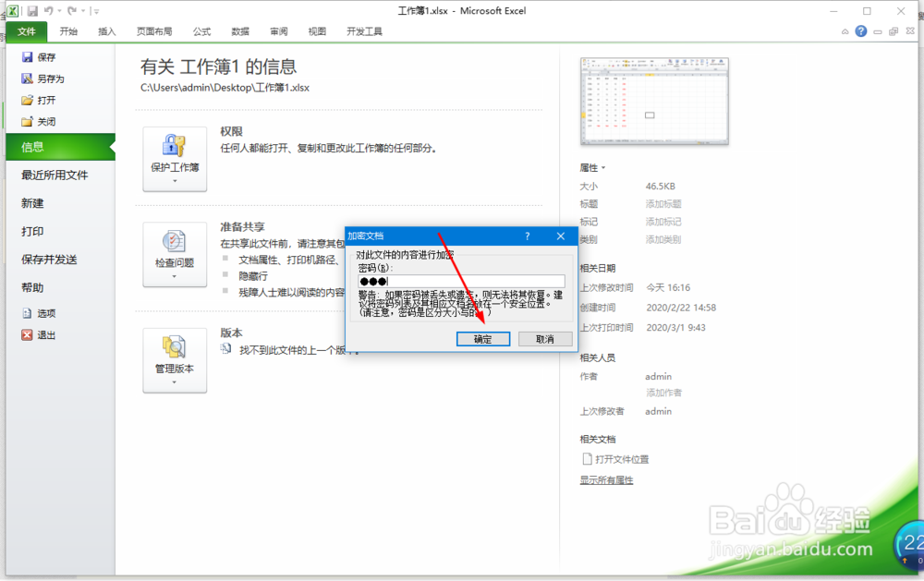Switch to the 开发工具 ribbon tab

coord(364,31)
